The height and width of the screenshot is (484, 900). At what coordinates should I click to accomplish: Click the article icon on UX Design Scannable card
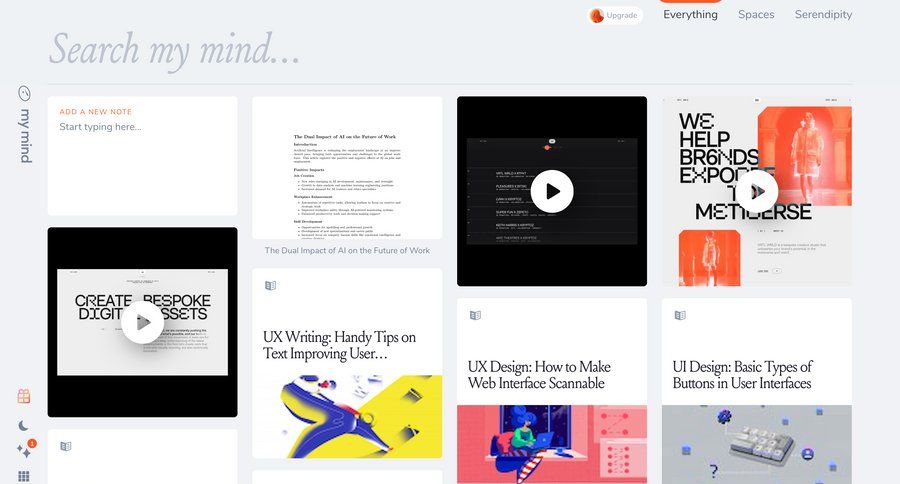(475, 315)
